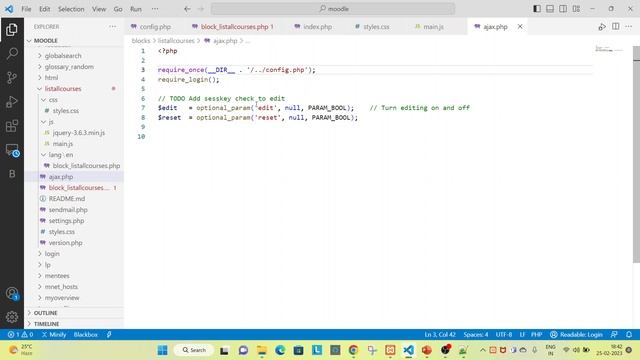Open the Extensions view

(12, 126)
